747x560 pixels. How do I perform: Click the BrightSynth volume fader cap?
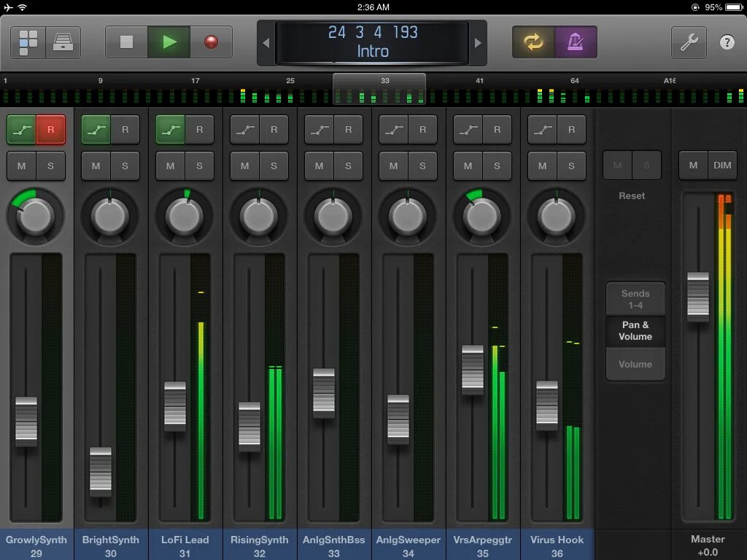pyautogui.click(x=101, y=472)
